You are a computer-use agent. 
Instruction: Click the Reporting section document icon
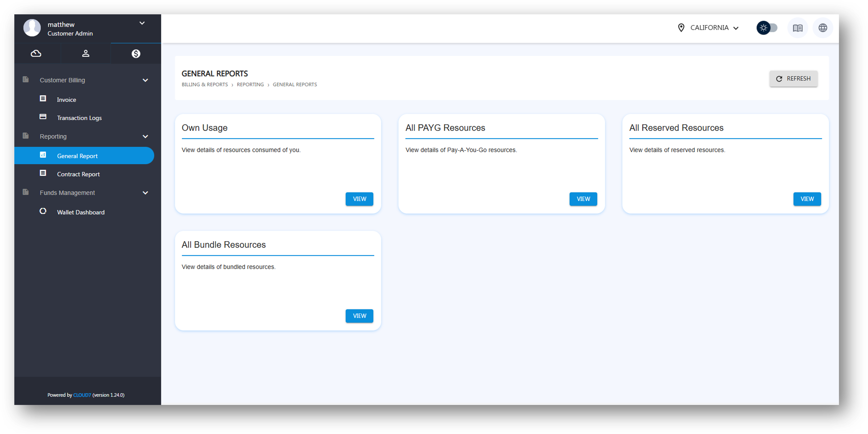tap(26, 136)
